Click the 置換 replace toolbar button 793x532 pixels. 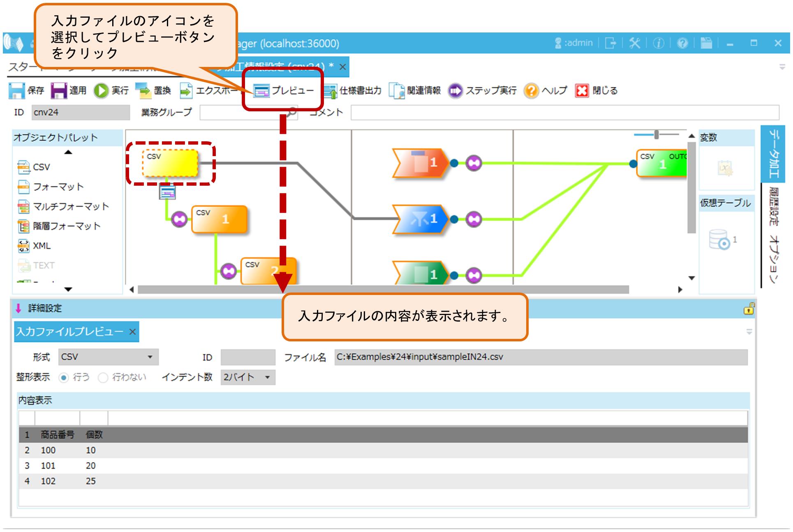tap(153, 90)
